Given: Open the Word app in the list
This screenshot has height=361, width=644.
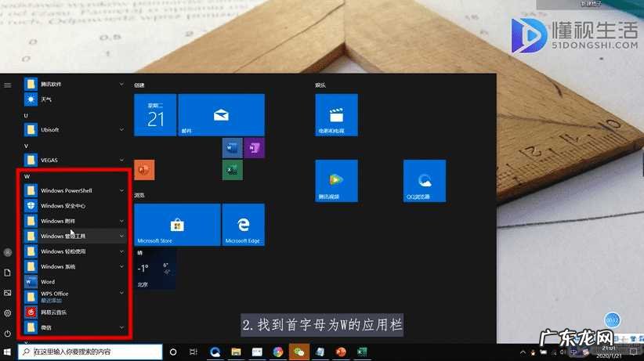Looking at the screenshot, I should [47, 282].
